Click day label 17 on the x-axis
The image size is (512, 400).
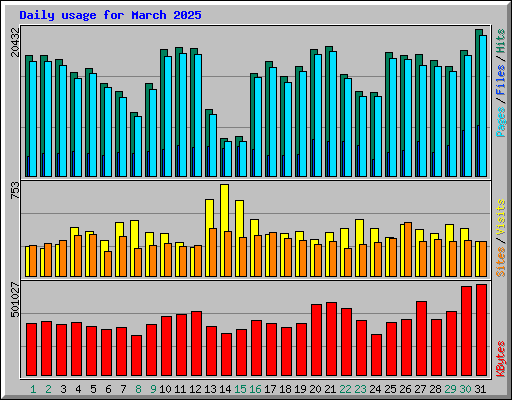click(270, 389)
